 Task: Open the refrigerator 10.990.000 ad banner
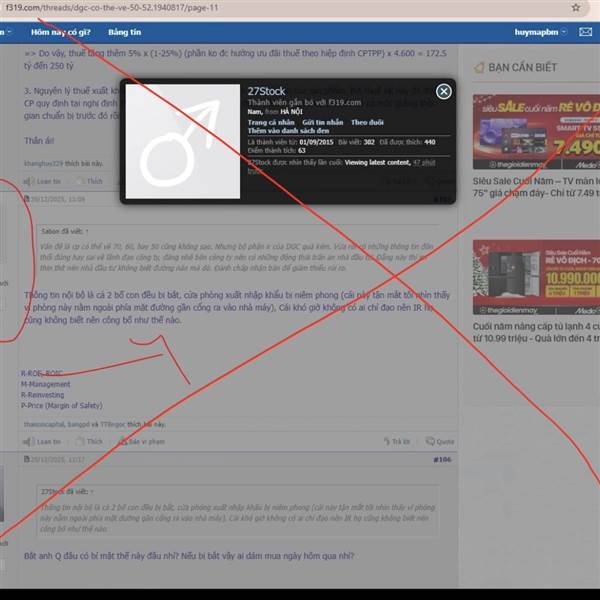(536, 277)
